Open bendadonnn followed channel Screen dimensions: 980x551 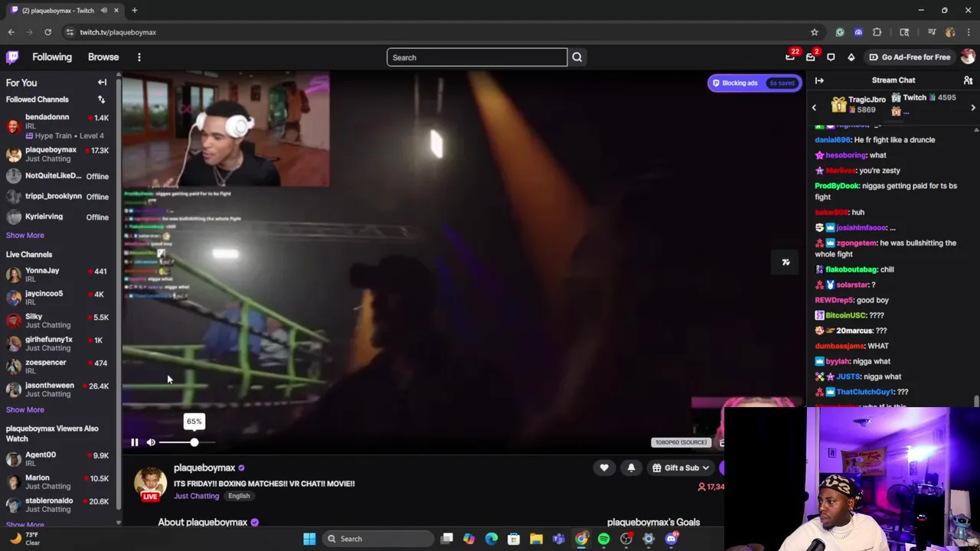[57, 126]
